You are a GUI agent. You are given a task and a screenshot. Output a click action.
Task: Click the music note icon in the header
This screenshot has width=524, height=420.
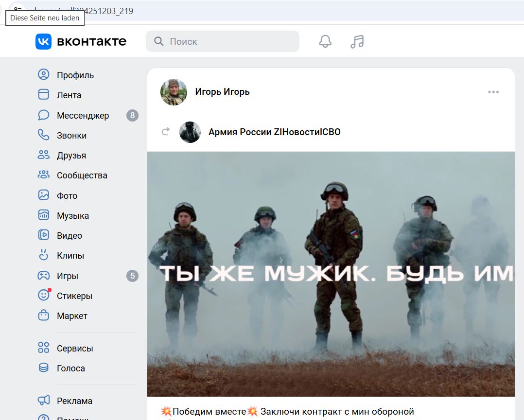click(x=357, y=41)
